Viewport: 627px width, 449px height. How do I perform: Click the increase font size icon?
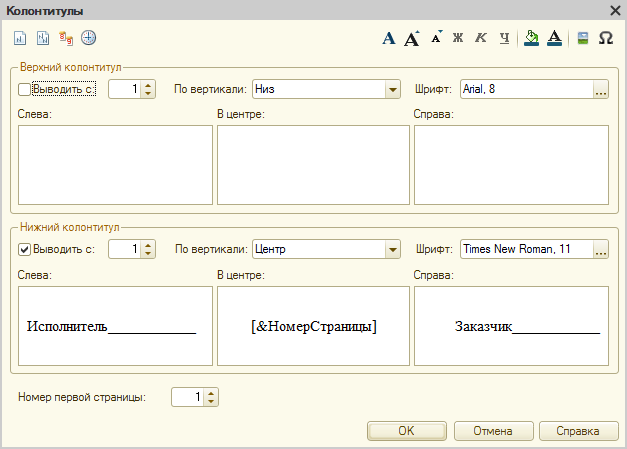pyautogui.click(x=412, y=38)
